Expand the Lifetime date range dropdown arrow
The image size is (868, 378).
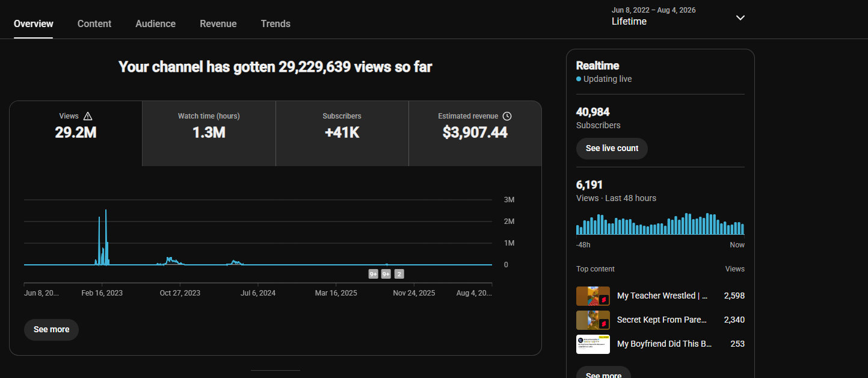click(740, 17)
